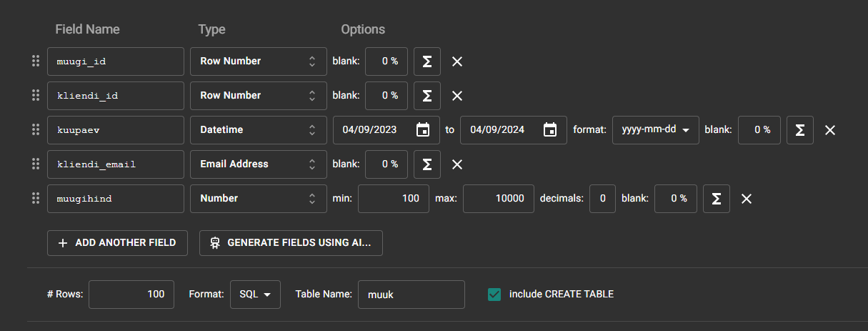Expand the yyyy-mm-dd date format dropdown

click(655, 130)
